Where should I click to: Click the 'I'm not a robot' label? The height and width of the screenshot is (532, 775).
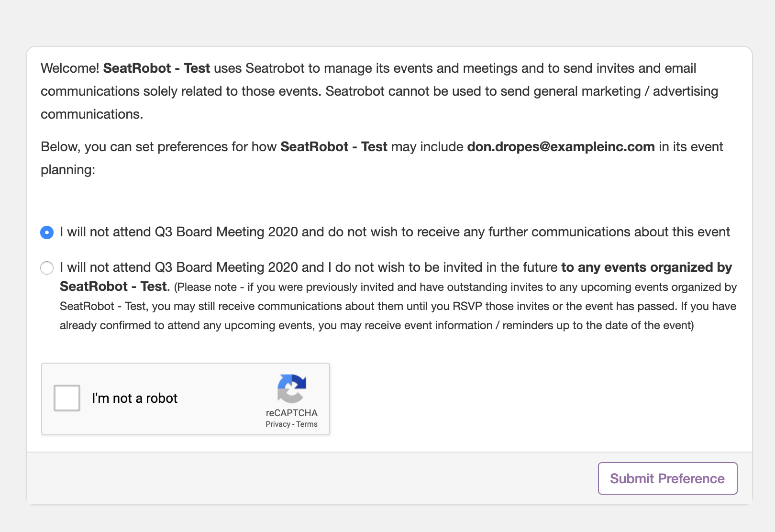tap(134, 398)
